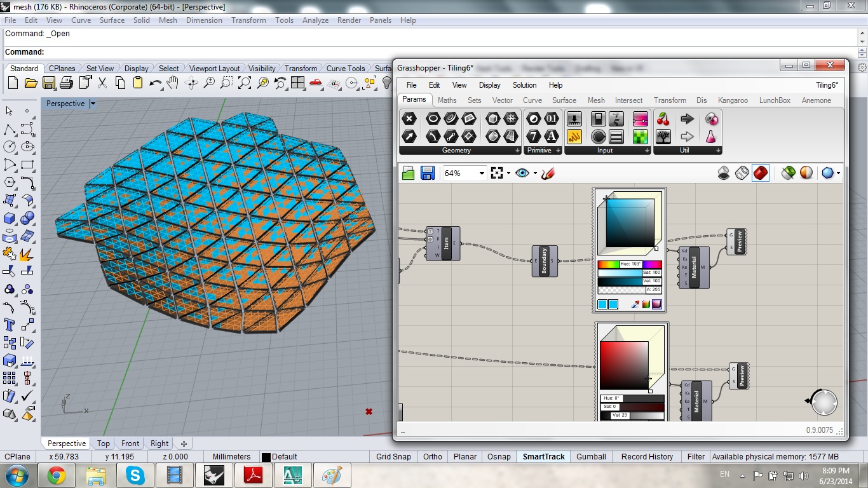Adjust the Hue 193° slider
Screen dimensions: 868x488
coord(630,264)
